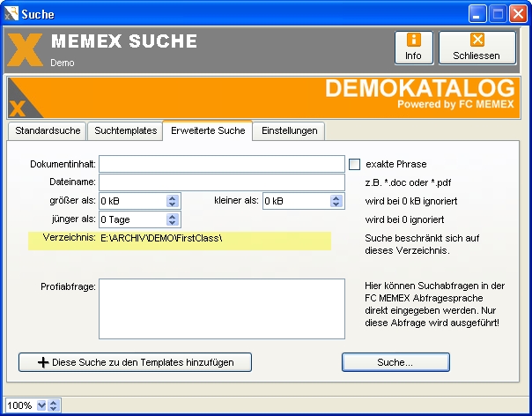Viewport: 532px width, 416px height.
Task: Focus the Dateiname input field
Action: 221,182
